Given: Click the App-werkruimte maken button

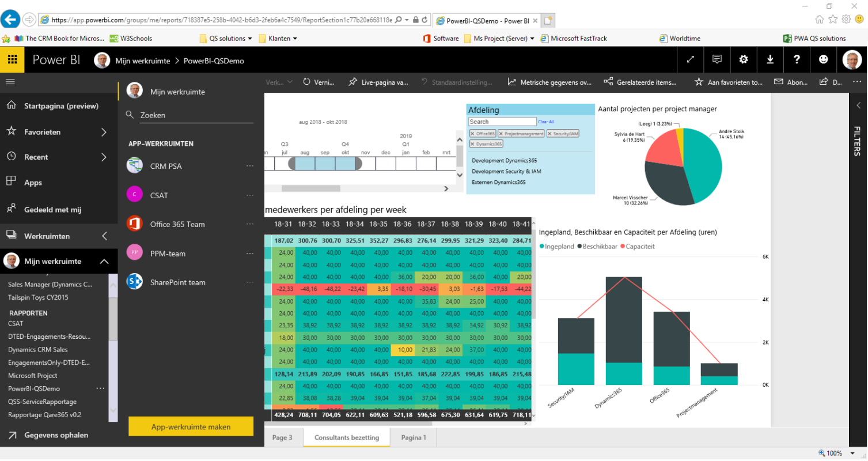Looking at the screenshot, I should click(191, 426).
